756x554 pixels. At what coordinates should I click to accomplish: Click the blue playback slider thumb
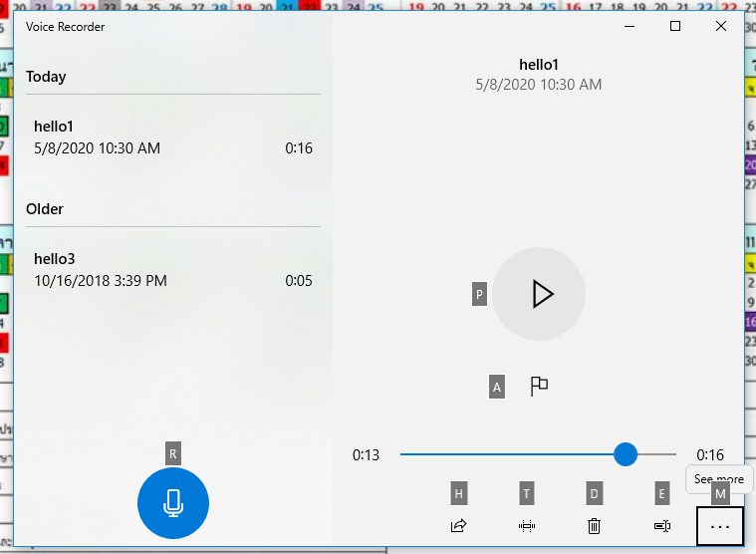(x=626, y=454)
